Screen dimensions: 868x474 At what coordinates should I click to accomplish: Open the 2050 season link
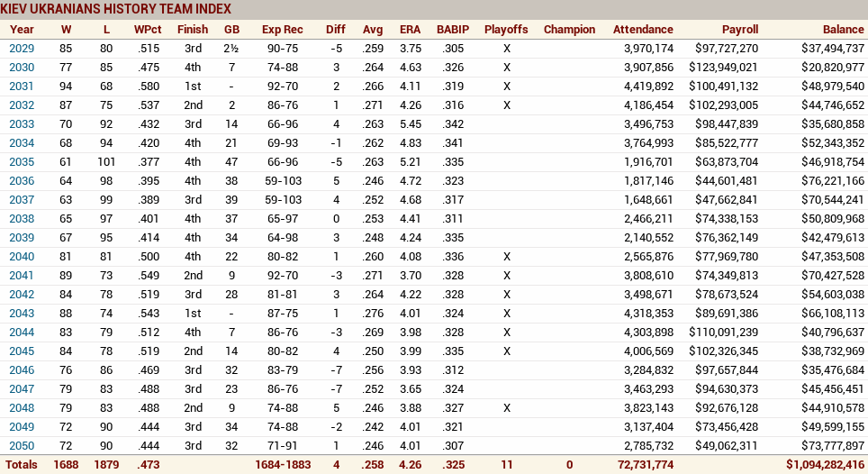pos(22,446)
